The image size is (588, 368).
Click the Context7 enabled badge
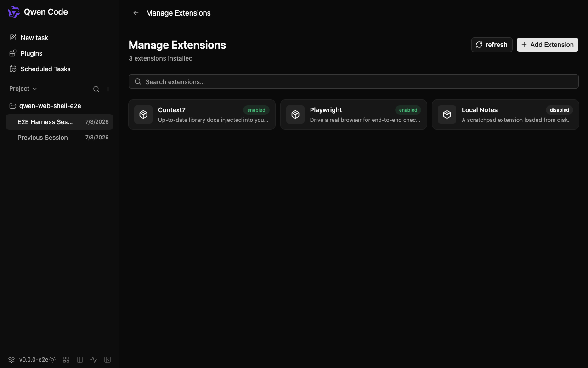click(x=256, y=110)
